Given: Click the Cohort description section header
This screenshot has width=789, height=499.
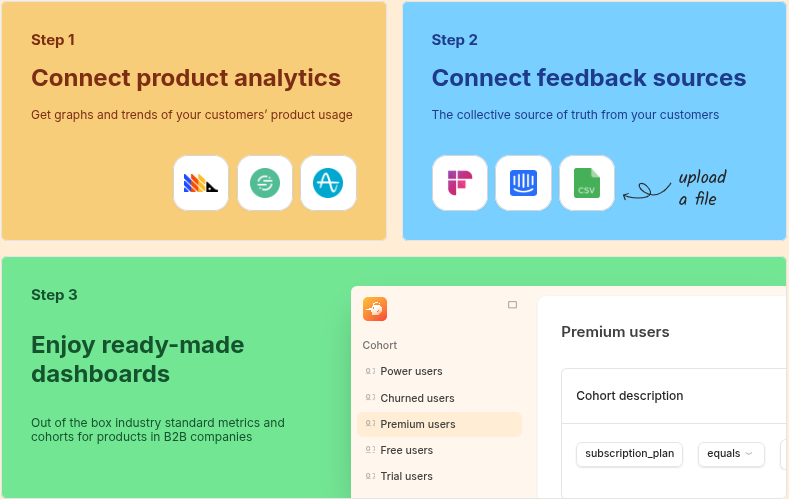Looking at the screenshot, I should (630, 396).
